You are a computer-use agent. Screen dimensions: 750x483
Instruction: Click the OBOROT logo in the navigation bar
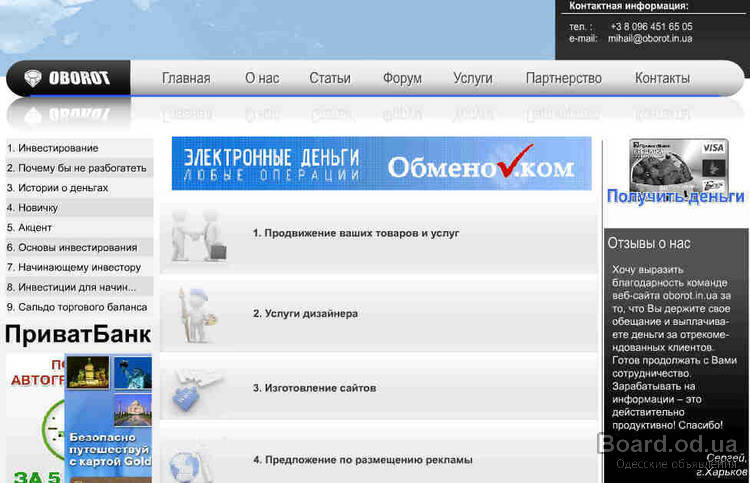pos(67,78)
